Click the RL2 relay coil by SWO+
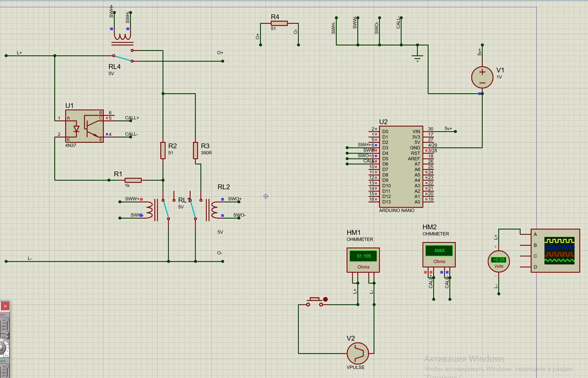588x378 pixels. [x=215, y=209]
